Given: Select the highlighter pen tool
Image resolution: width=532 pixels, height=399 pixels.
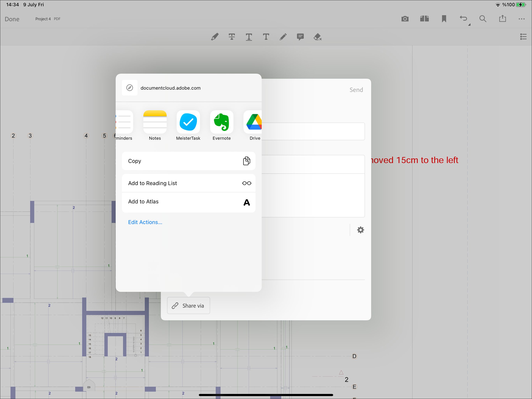Looking at the screenshot, I should [x=215, y=37].
